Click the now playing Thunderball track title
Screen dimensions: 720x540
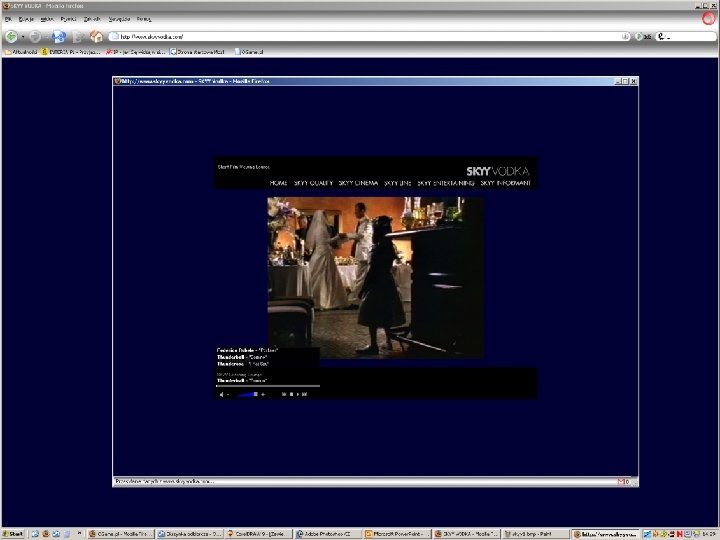tap(242, 381)
